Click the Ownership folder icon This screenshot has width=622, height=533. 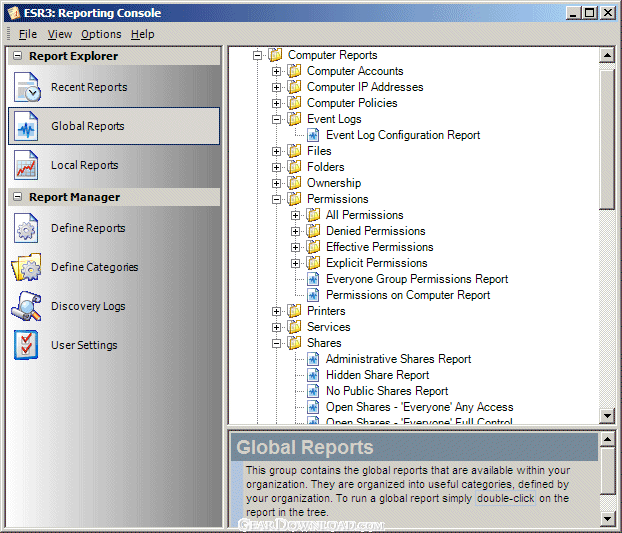click(x=294, y=183)
